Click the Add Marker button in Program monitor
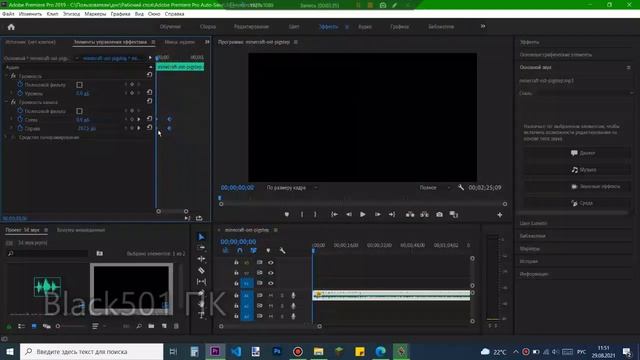Viewport: 640px width, 360px height. (x=287, y=214)
